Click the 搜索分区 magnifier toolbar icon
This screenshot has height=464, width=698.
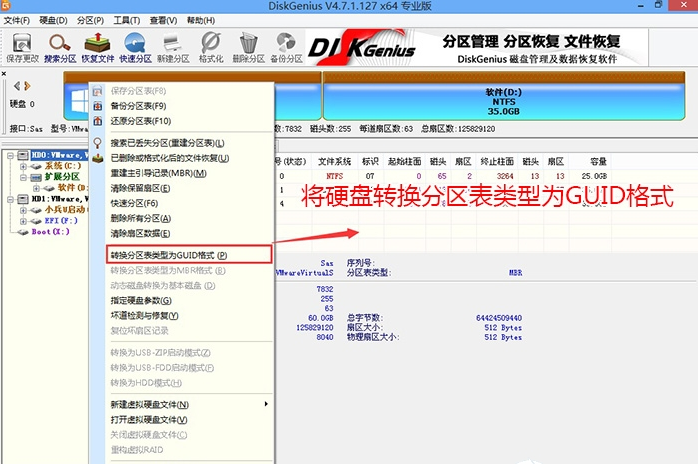click(60, 46)
